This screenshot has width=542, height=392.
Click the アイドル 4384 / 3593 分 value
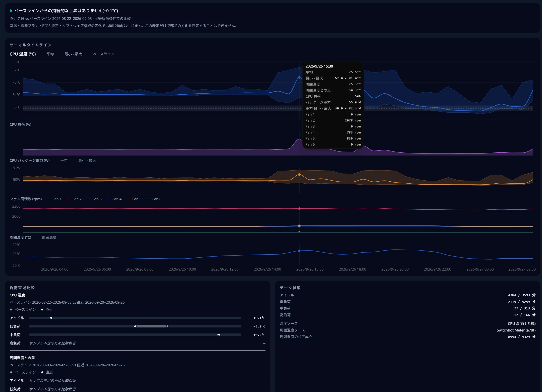(x=522, y=295)
